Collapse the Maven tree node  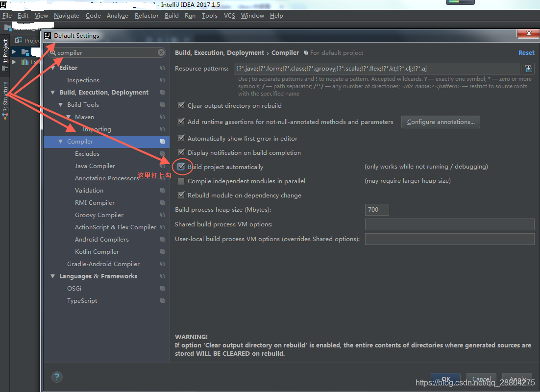69,117
